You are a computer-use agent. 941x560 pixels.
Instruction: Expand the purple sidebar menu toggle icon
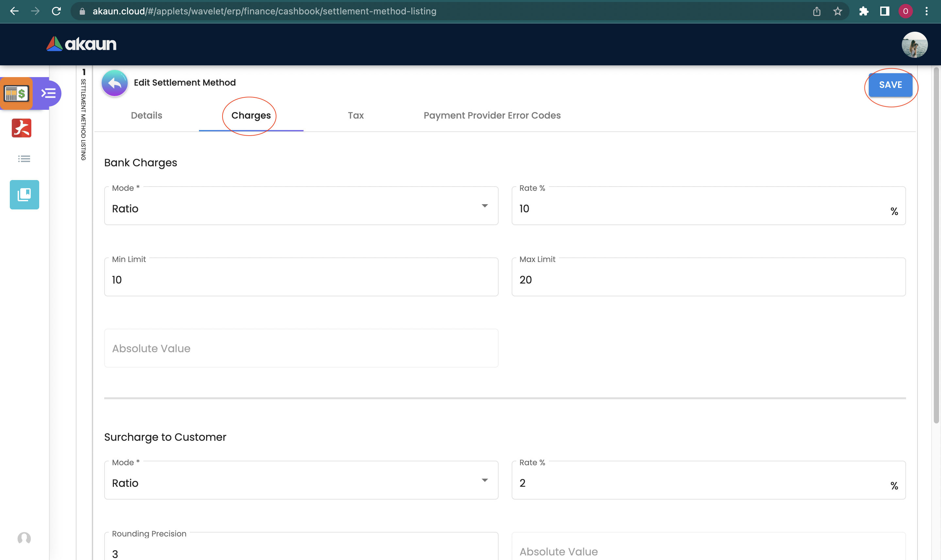(49, 93)
